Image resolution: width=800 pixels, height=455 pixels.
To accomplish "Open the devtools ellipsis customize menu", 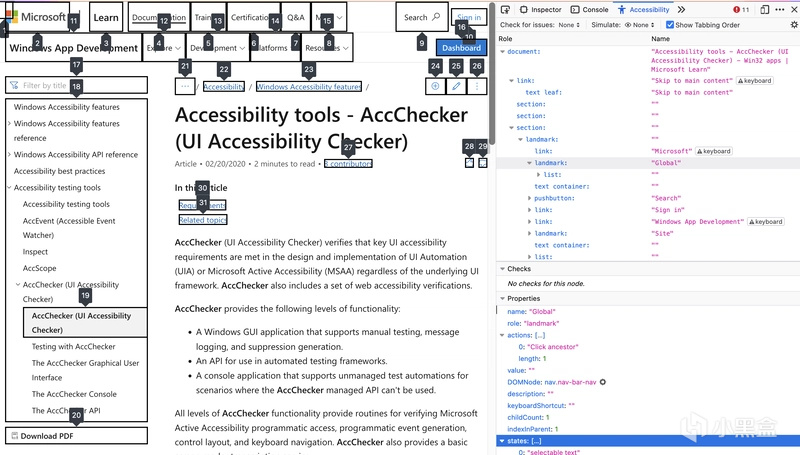I will tap(780, 10).
